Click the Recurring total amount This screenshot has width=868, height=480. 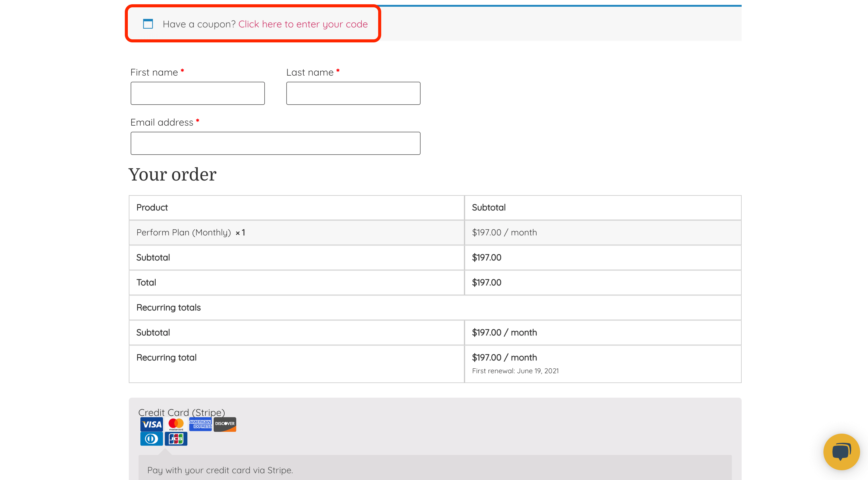pyautogui.click(x=504, y=357)
